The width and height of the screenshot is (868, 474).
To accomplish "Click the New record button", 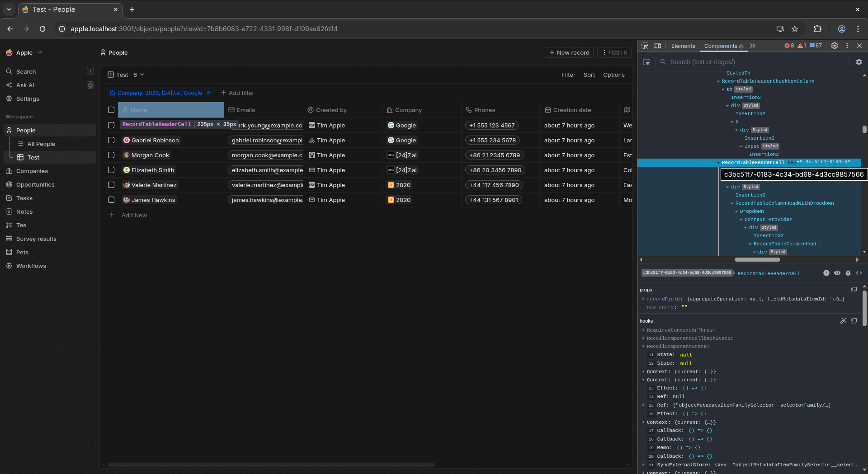I will click(x=569, y=52).
